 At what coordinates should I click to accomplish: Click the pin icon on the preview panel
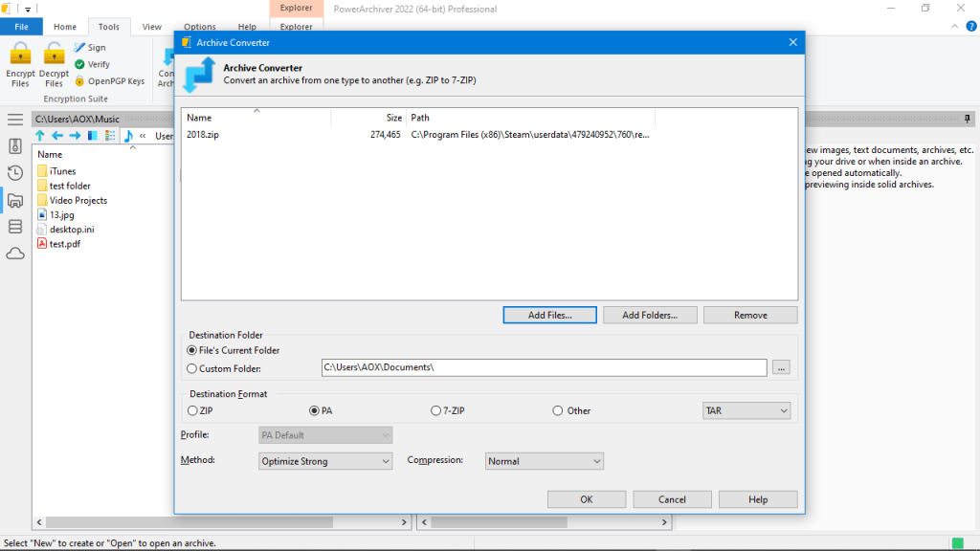(x=968, y=119)
